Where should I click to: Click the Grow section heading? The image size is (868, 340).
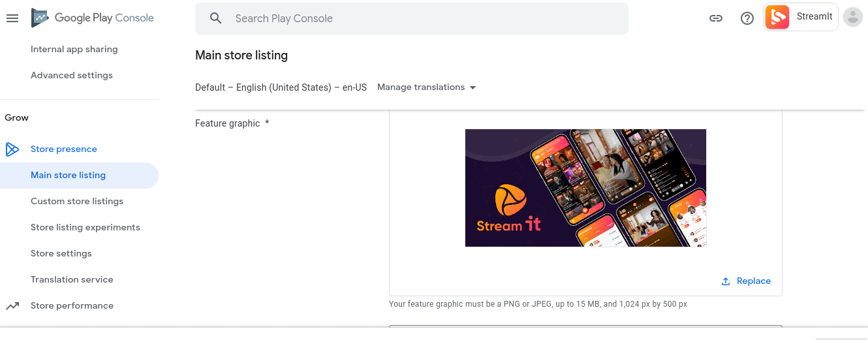tap(17, 117)
